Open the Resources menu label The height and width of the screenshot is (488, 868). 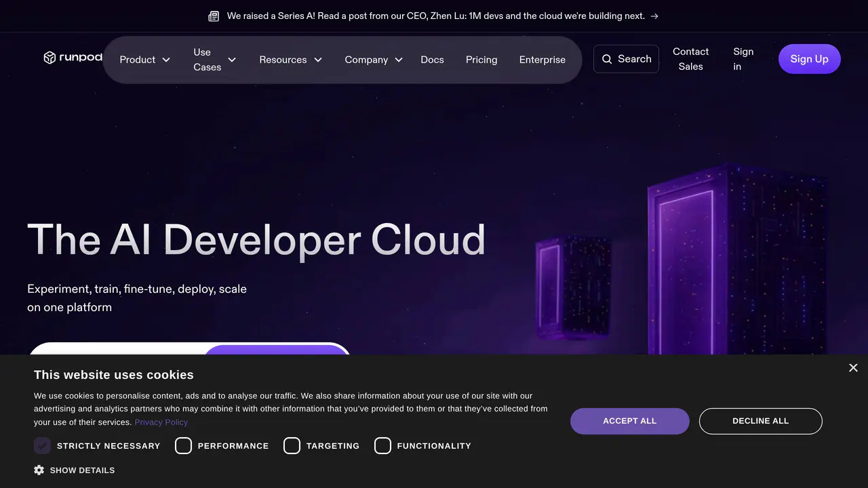coord(283,60)
